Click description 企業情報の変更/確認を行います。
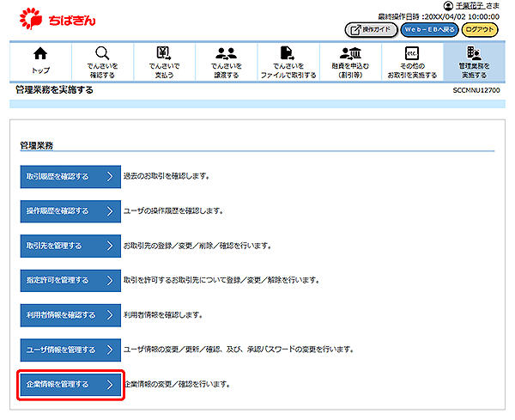The image size is (515, 420). pos(178,384)
